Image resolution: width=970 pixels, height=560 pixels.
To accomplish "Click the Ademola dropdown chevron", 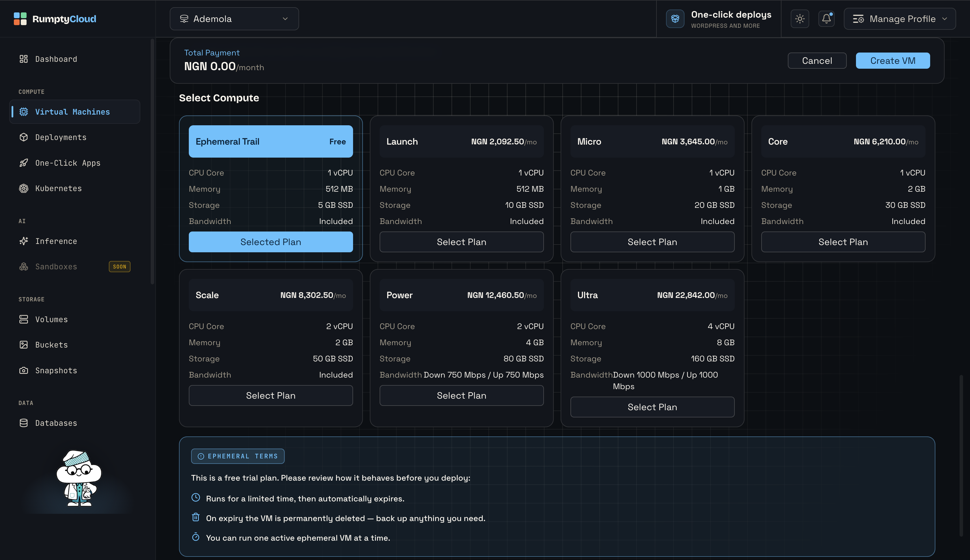I will point(286,19).
